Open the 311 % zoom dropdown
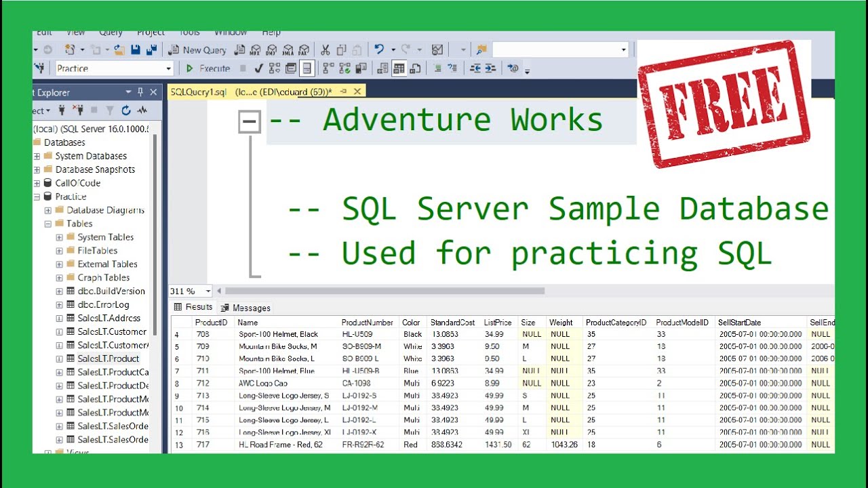 coord(208,291)
